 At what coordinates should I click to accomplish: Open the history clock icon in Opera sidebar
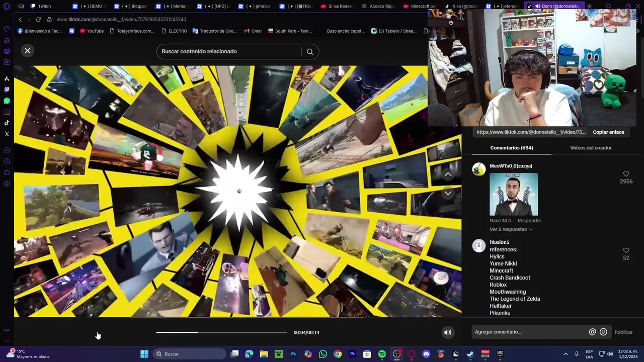[x=7, y=161]
